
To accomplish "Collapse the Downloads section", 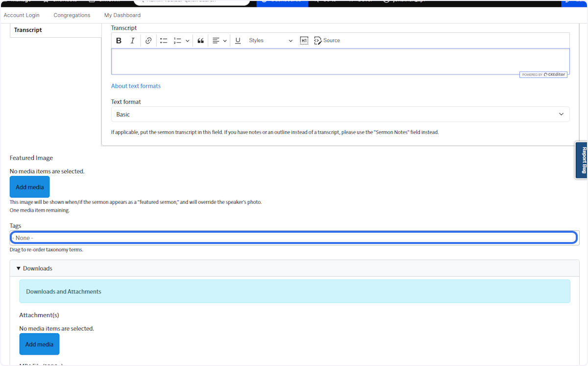I will pos(34,268).
